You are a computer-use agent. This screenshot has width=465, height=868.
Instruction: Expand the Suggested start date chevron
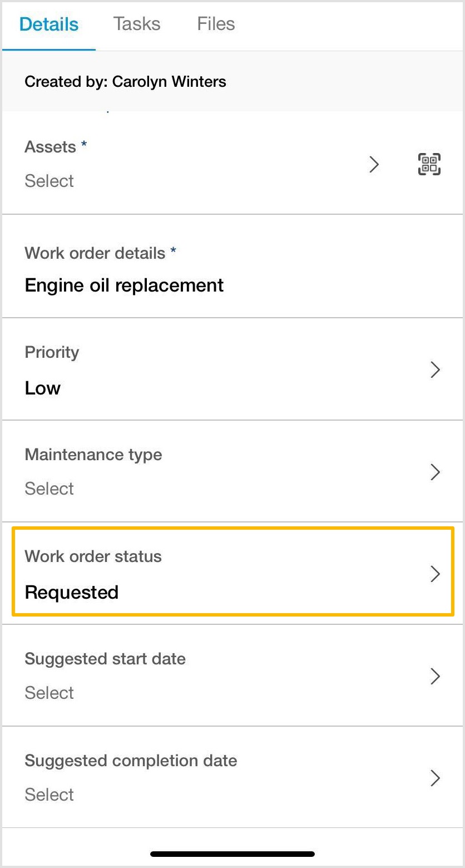pyautogui.click(x=436, y=676)
